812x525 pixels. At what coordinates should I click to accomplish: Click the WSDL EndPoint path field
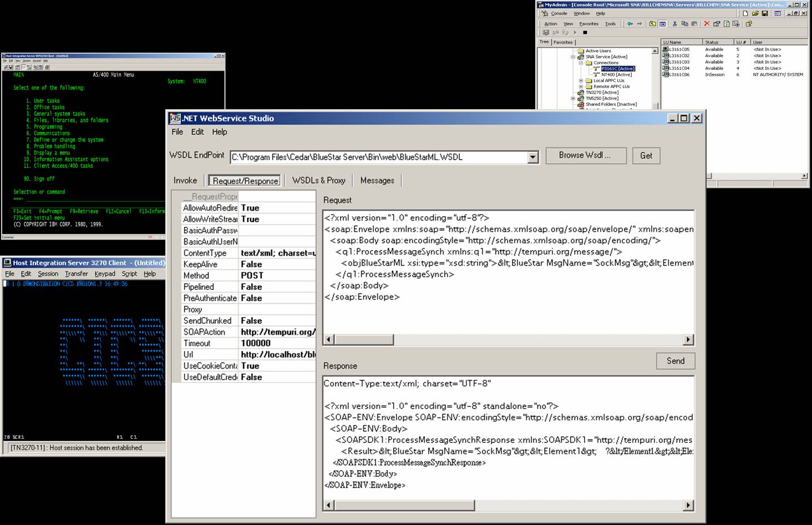click(379, 157)
